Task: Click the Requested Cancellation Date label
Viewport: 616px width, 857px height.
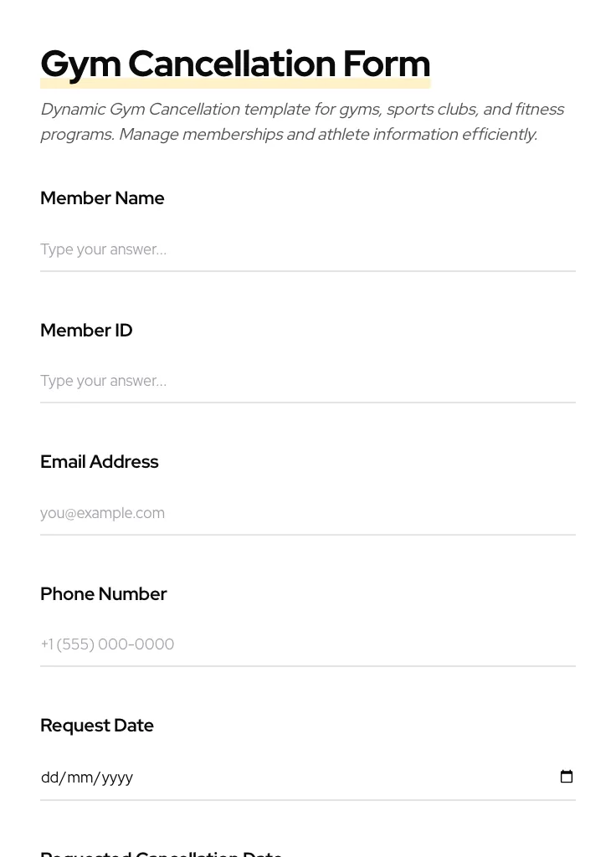Action: click(161, 853)
